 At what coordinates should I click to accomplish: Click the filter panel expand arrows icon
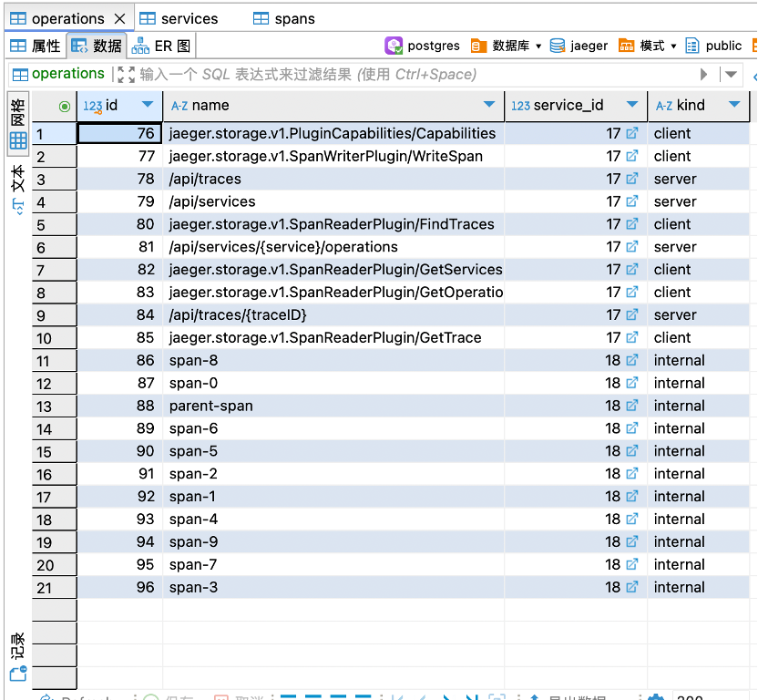click(126, 75)
